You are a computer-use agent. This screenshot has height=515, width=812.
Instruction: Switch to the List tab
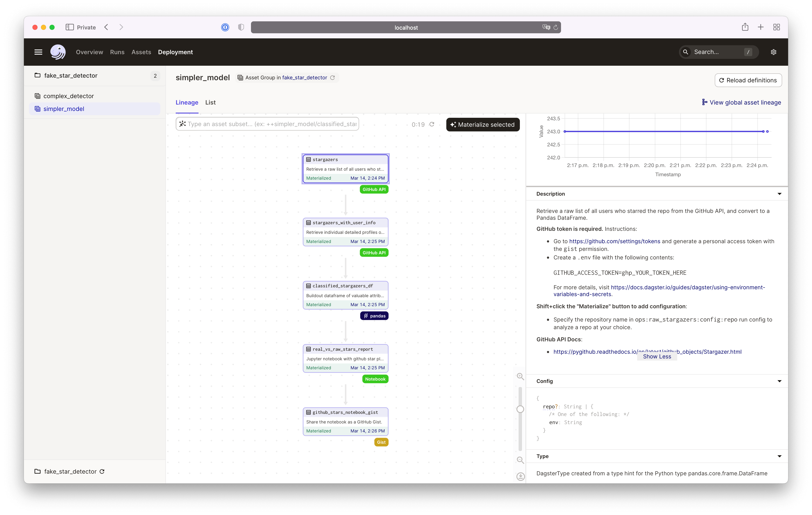[210, 102]
